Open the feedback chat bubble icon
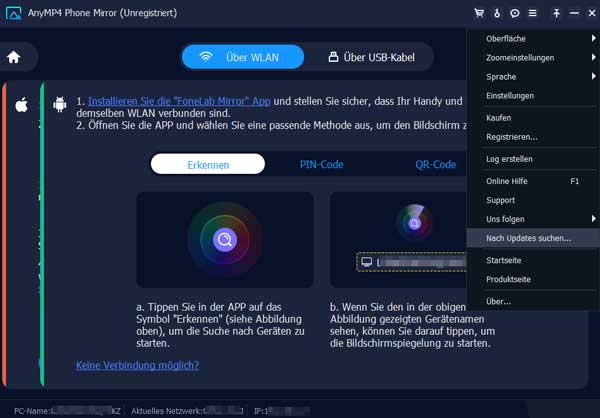Viewport: 600px width, 418px height. [x=515, y=13]
